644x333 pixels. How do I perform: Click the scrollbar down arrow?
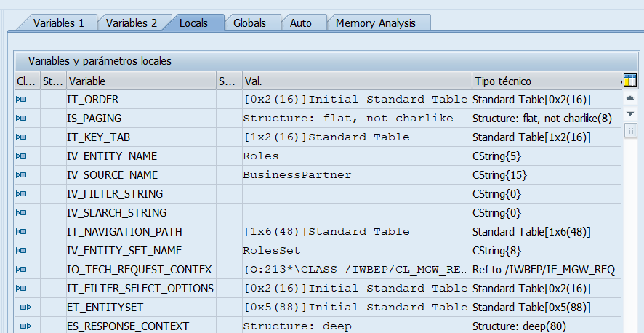click(x=630, y=114)
